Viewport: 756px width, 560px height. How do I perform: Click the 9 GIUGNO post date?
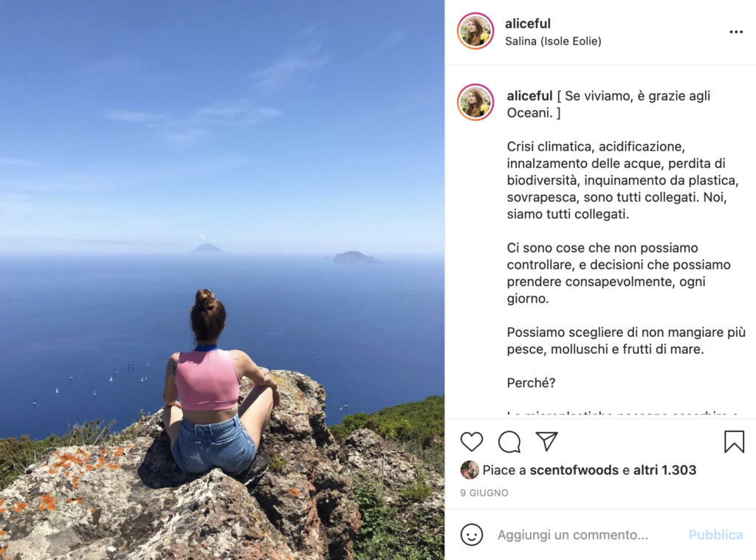point(484,493)
